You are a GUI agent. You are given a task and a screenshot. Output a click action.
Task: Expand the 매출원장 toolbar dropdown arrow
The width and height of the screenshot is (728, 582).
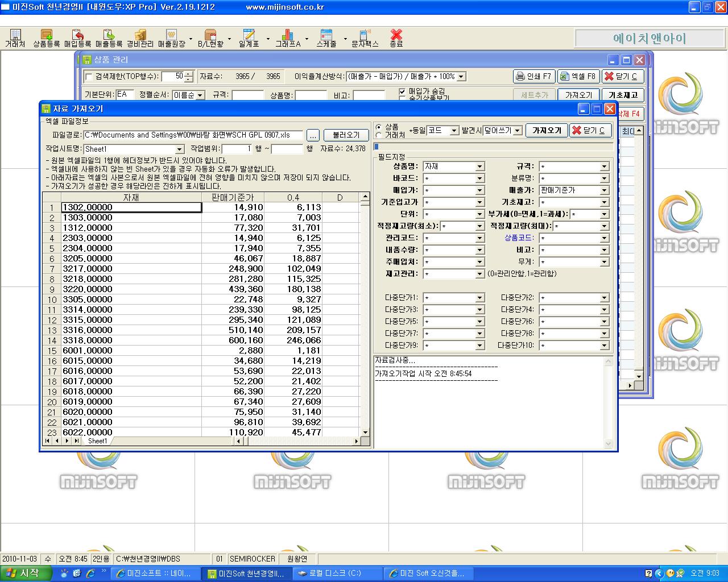190,39
